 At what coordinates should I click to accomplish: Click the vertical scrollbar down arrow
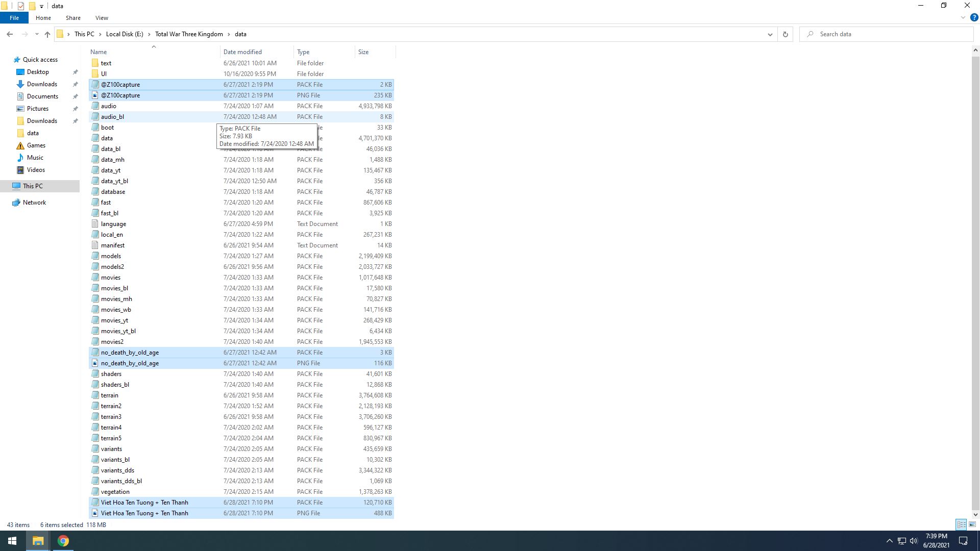tap(975, 514)
